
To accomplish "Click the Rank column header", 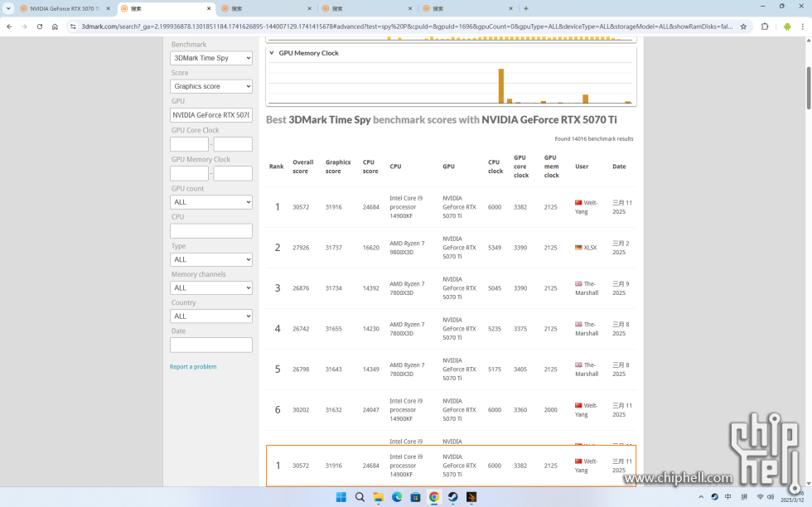I will point(277,167).
